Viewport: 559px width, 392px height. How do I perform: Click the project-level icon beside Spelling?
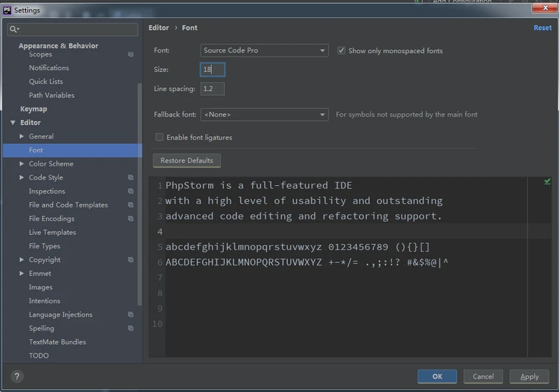click(131, 328)
